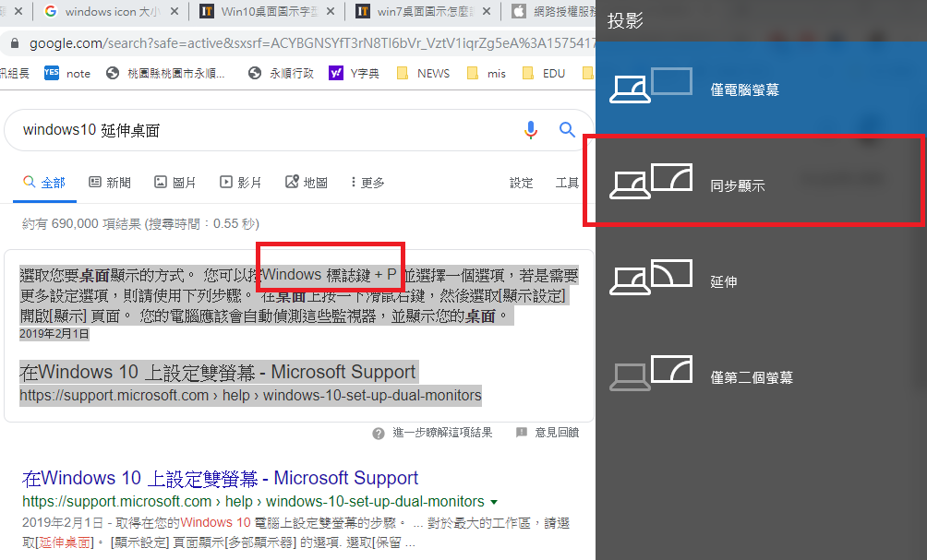Open the 'note' bookmark
927x560 pixels.
coord(67,73)
